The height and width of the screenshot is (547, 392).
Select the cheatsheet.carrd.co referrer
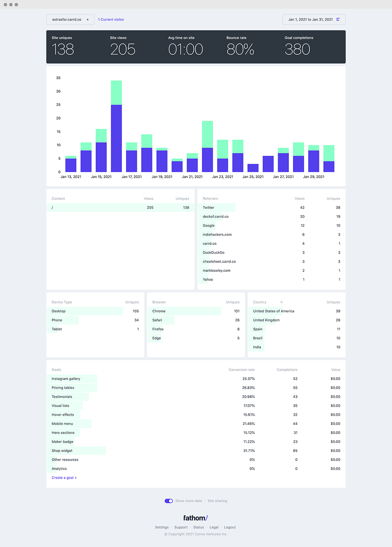pyautogui.click(x=271, y=262)
